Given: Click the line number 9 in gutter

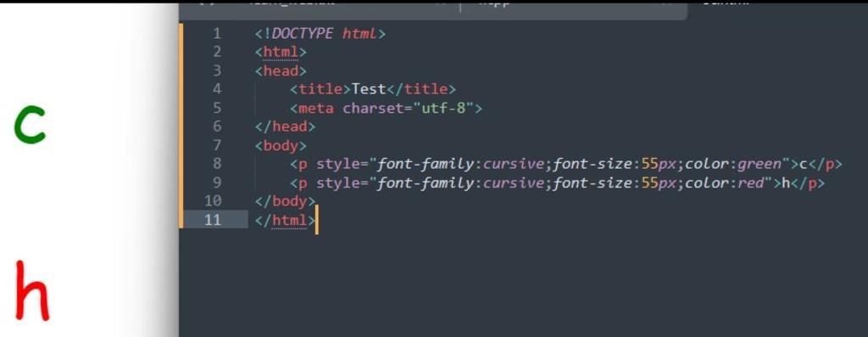Looking at the screenshot, I should (x=216, y=183).
